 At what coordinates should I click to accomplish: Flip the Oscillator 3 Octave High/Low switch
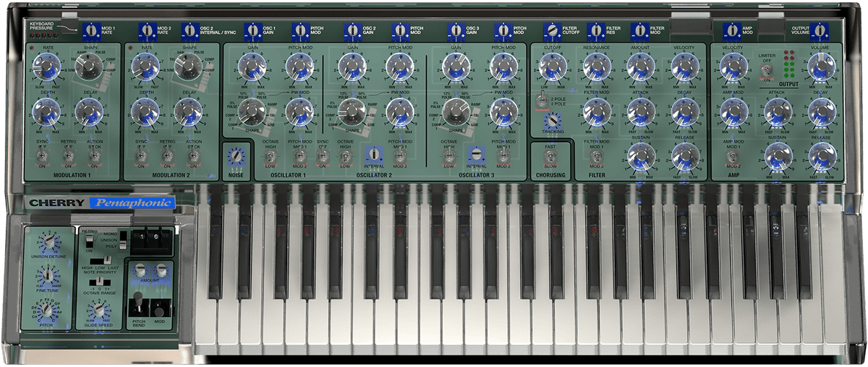(448, 154)
